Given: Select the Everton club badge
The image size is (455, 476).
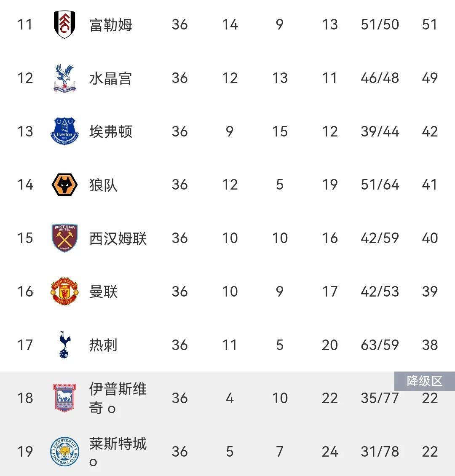Looking at the screenshot, I should point(64,131).
